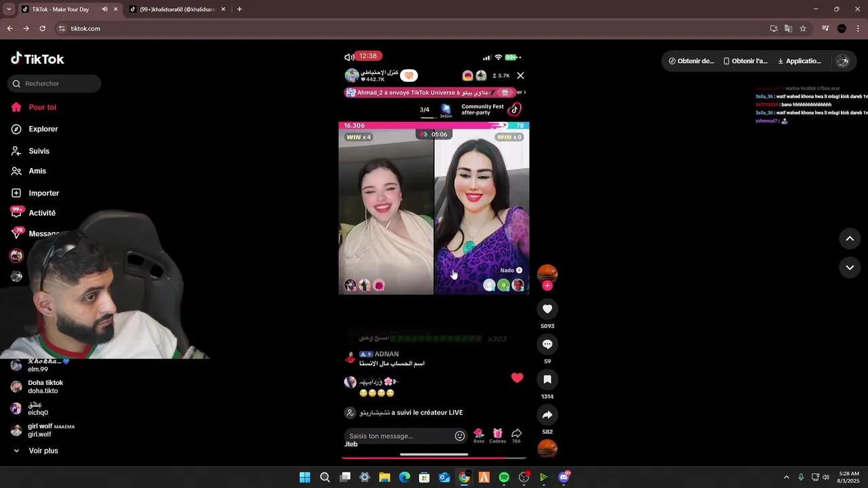Click the TikTok logo
This screenshot has width=868, height=488.
click(x=37, y=59)
